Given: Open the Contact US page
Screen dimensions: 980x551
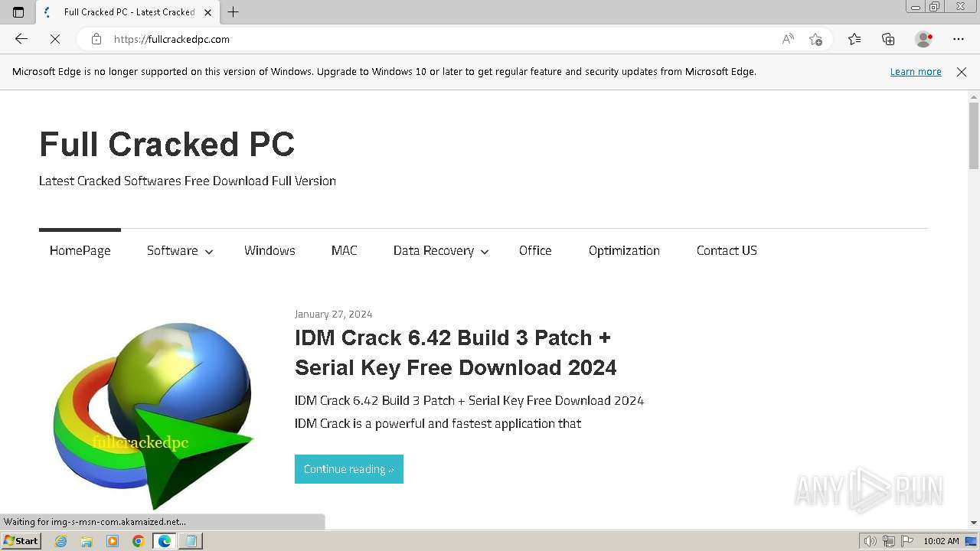Looking at the screenshot, I should tap(727, 250).
